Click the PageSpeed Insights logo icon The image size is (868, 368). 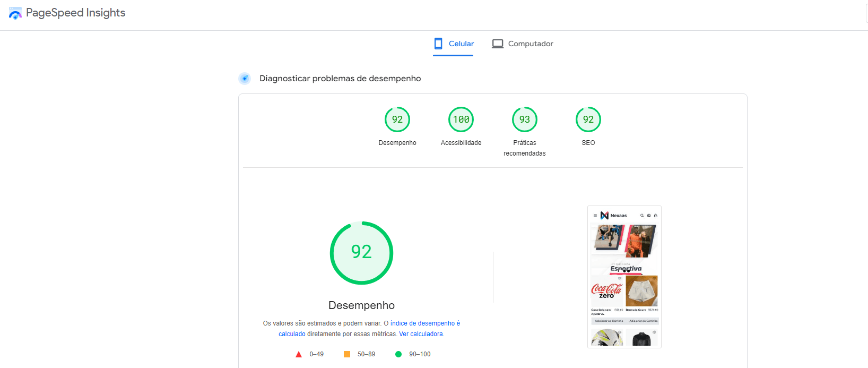click(15, 13)
